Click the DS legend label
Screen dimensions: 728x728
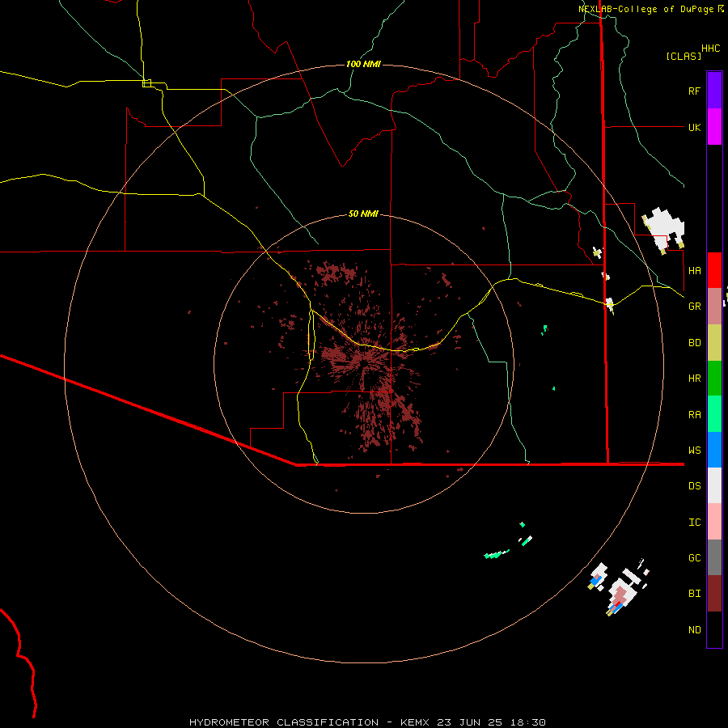click(694, 485)
